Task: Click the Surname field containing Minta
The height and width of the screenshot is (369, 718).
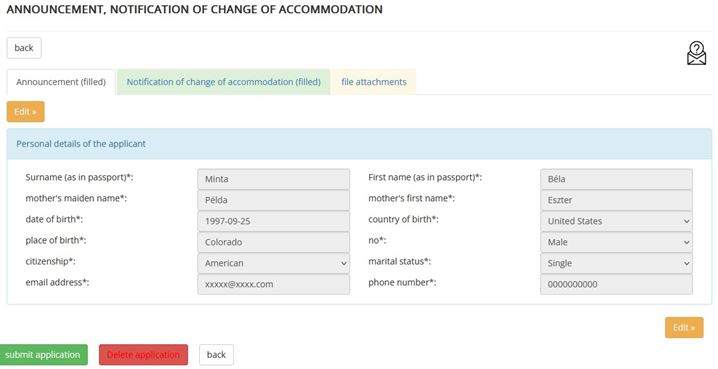Action: coord(273,179)
